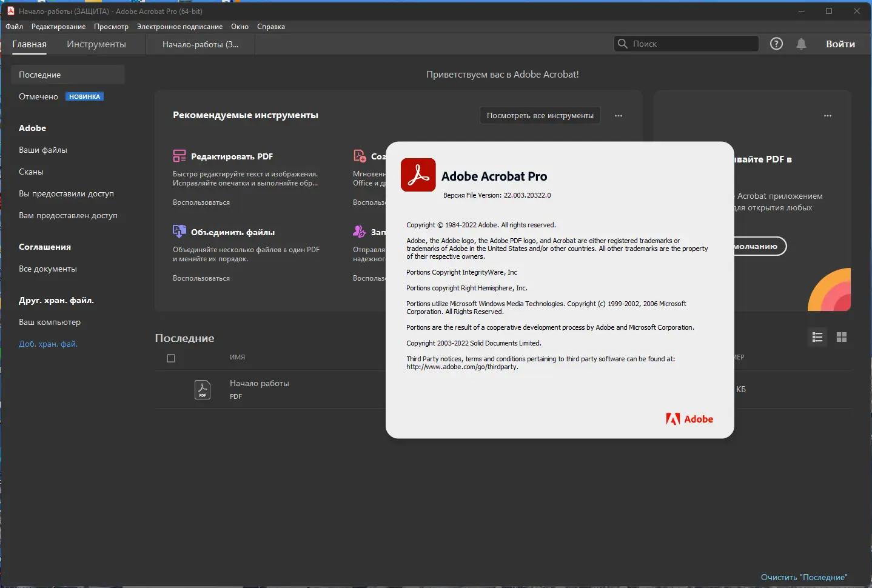Switch to grid thumbnail view
This screenshot has width=872, height=588.
click(842, 337)
